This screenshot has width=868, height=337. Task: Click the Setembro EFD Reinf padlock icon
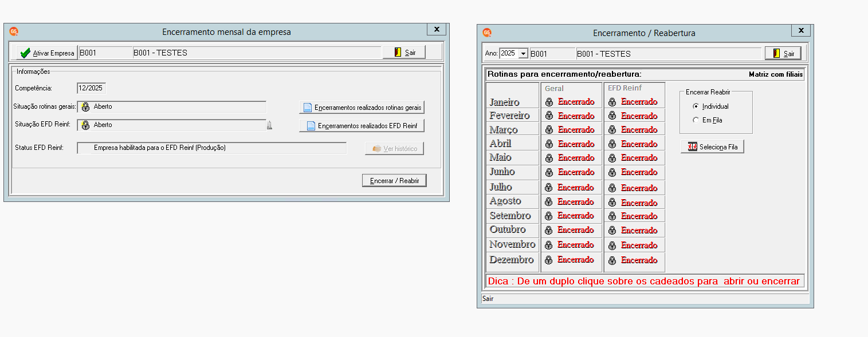pos(612,216)
